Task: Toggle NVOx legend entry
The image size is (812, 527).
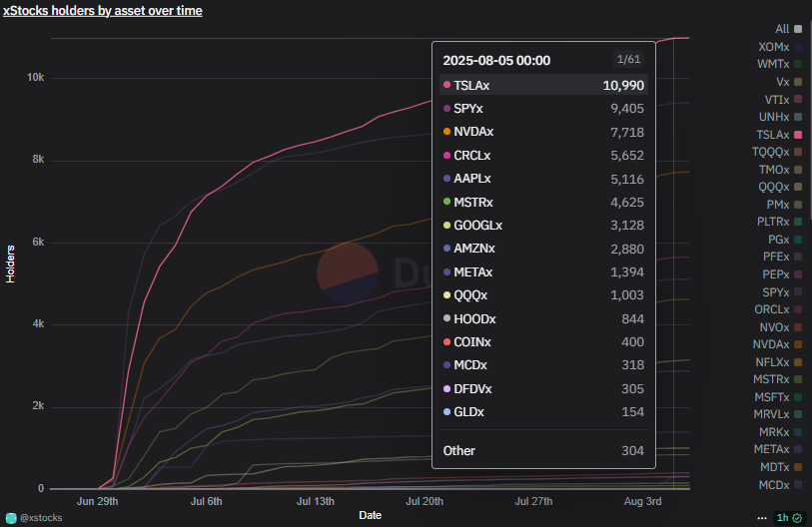Action: (x=781, y=327)
